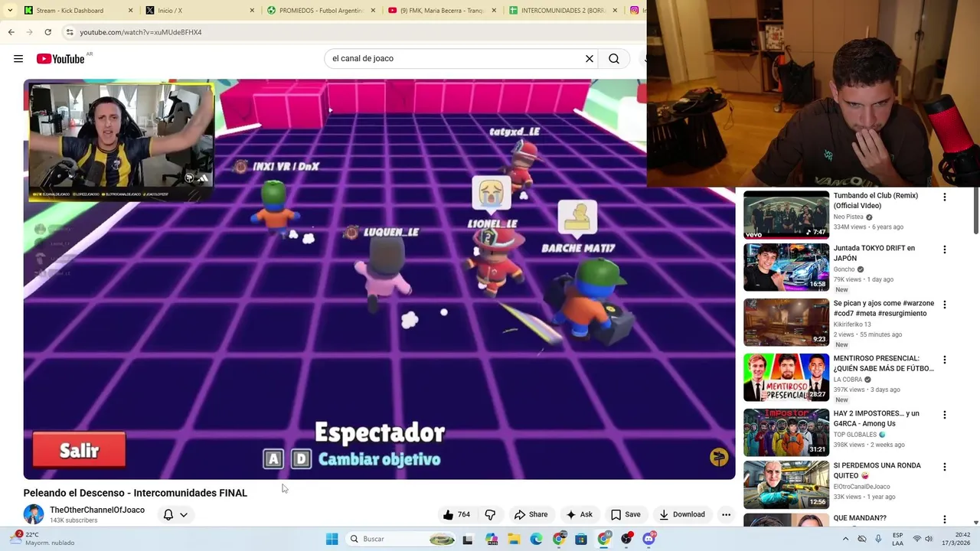
Task: Open more actions ellipsis under the video
Action: (726, 514)
